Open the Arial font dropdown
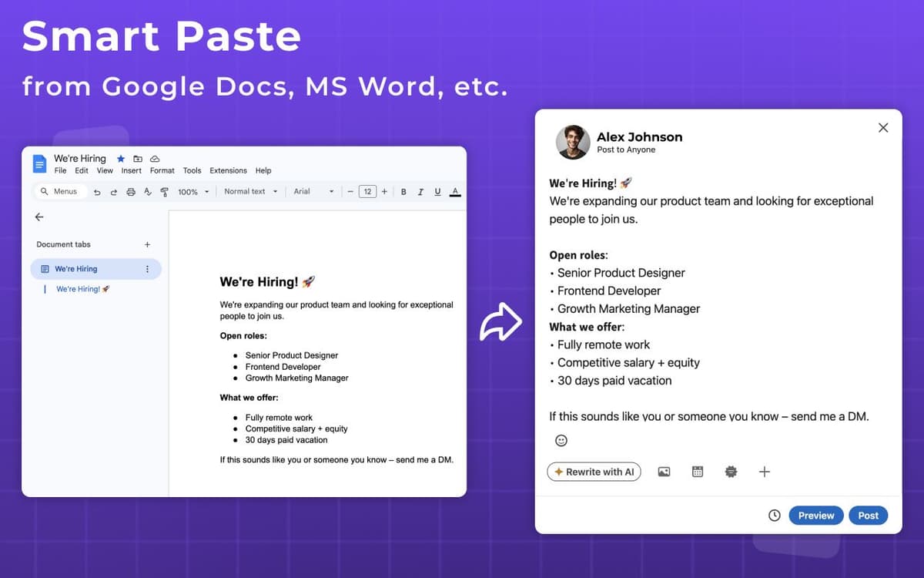 tap(313, 192)
